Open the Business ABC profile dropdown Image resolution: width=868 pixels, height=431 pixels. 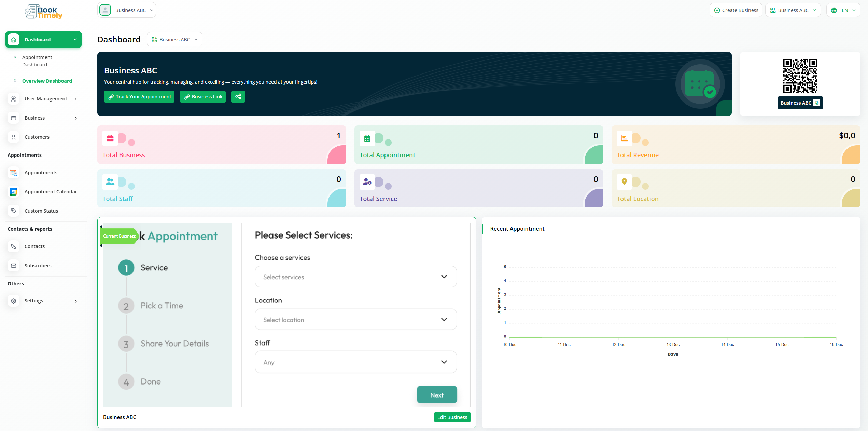126,10
